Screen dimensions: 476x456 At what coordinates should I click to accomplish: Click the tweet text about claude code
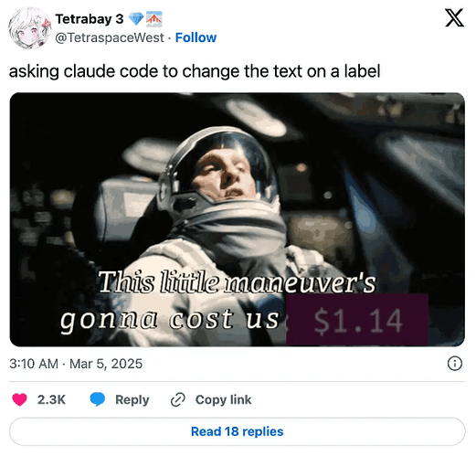point(195,71)
